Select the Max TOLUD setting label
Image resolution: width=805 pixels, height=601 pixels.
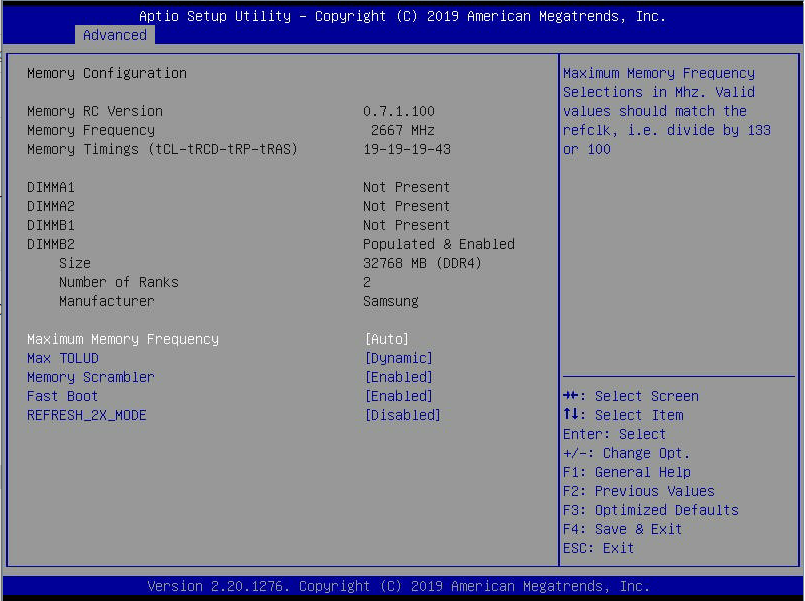(63, 358)
